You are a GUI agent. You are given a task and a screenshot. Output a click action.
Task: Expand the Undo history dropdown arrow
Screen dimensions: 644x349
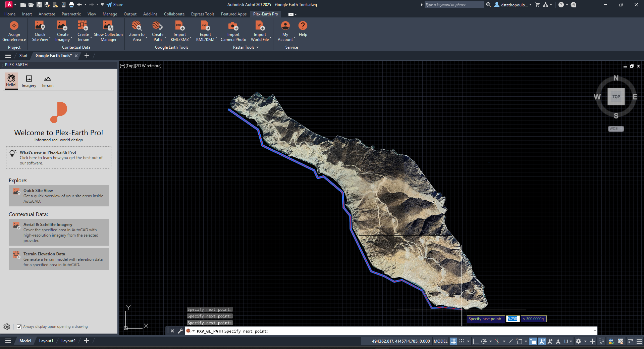[x=86, y=5]
